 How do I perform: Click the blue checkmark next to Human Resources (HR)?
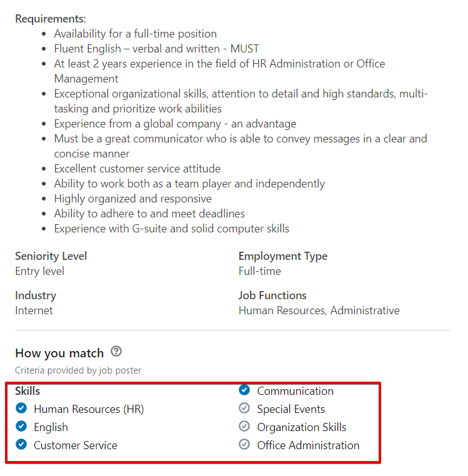click(21, 408)
